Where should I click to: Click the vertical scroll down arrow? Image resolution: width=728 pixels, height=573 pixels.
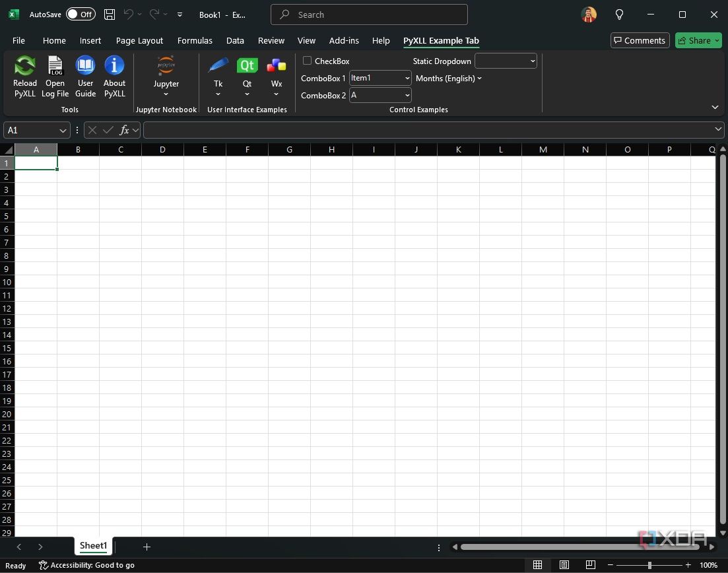723,533
